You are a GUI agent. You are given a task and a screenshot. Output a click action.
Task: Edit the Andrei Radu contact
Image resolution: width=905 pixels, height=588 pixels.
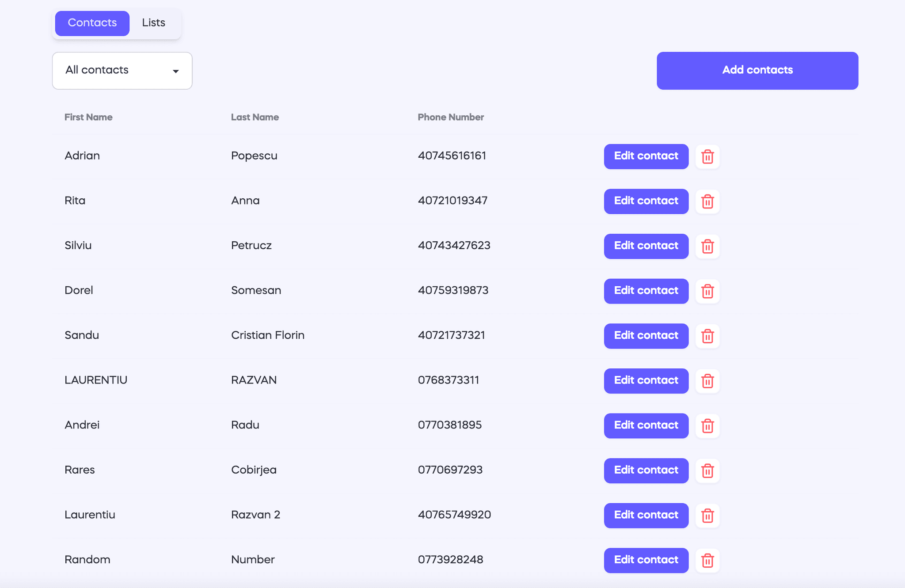[x=646, y=426]
